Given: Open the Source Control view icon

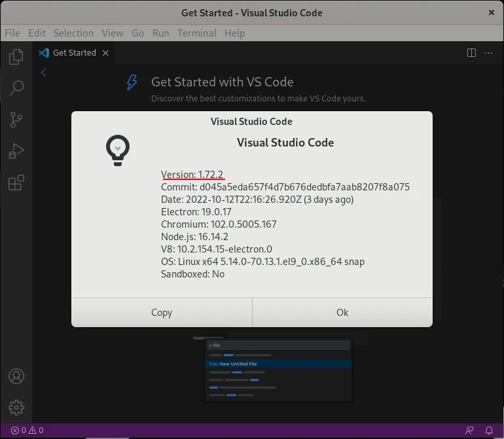Looking at the screenshot, I should point(16,120).
